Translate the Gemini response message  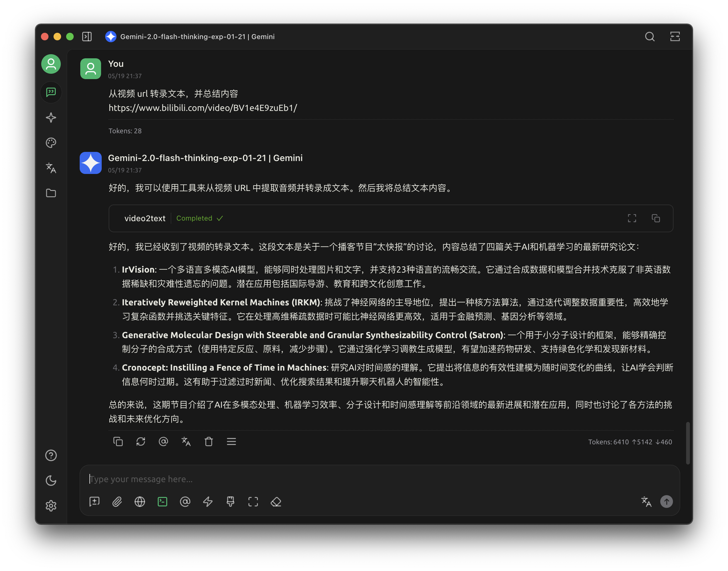coord(186,441)
